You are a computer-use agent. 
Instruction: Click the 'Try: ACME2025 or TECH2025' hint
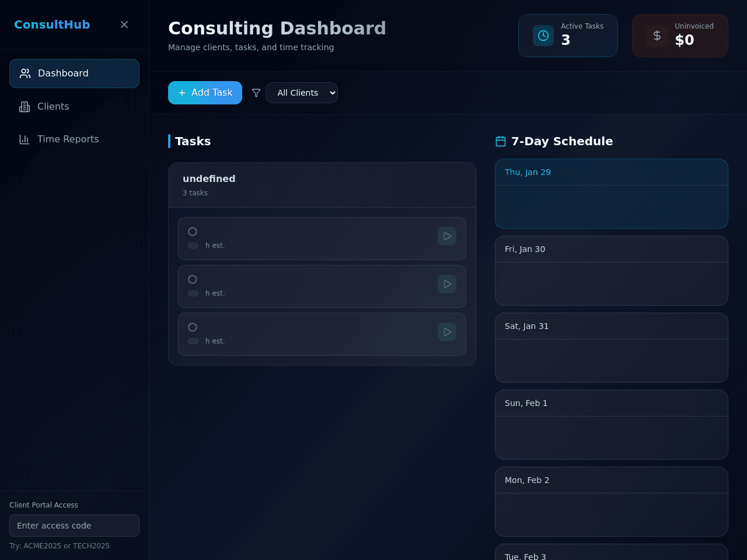click(x=60, y=546)
